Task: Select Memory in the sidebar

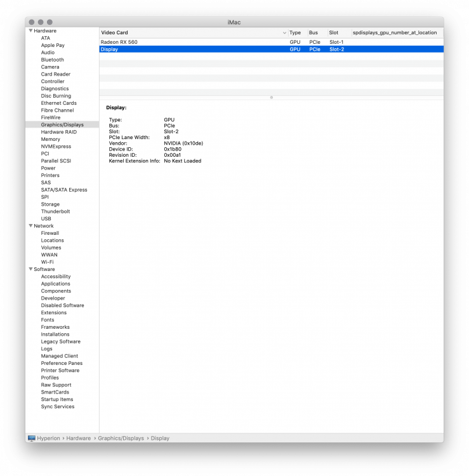Action: click(50, 140)
